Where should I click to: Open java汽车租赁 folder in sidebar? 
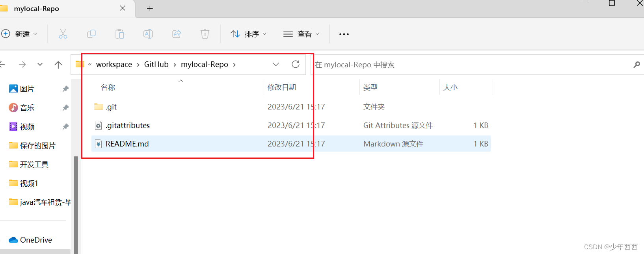pos(39,202)
